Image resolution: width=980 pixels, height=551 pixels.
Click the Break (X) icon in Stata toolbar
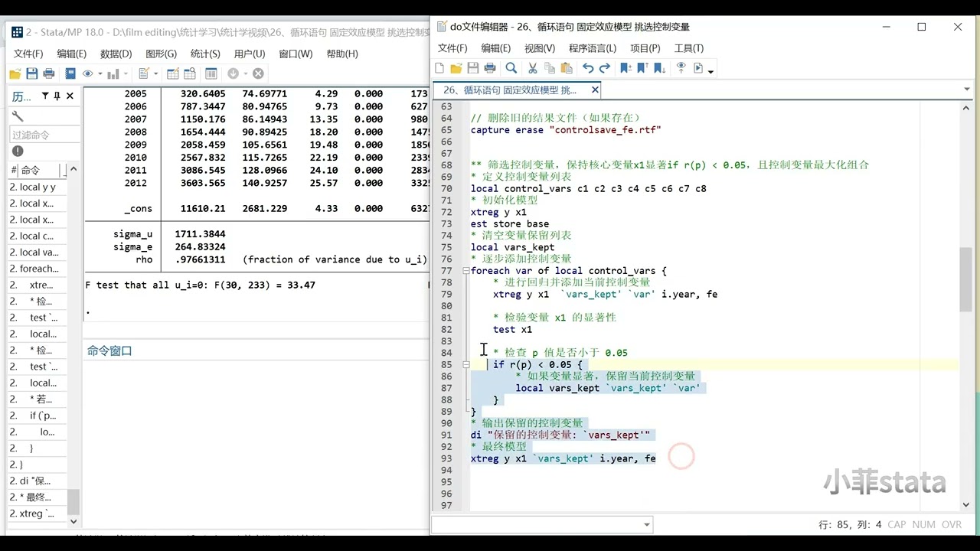258,73
